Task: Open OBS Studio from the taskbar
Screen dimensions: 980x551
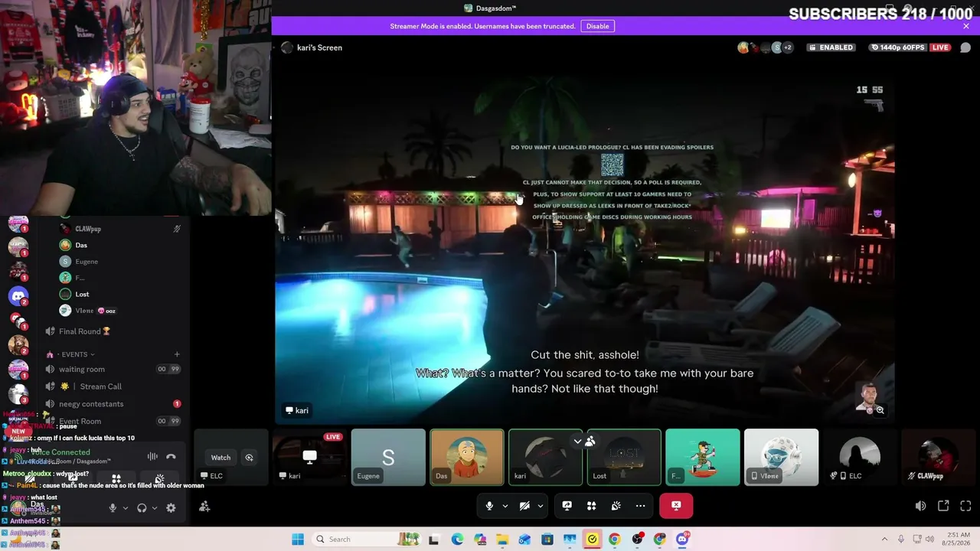Action: (637, 540)
